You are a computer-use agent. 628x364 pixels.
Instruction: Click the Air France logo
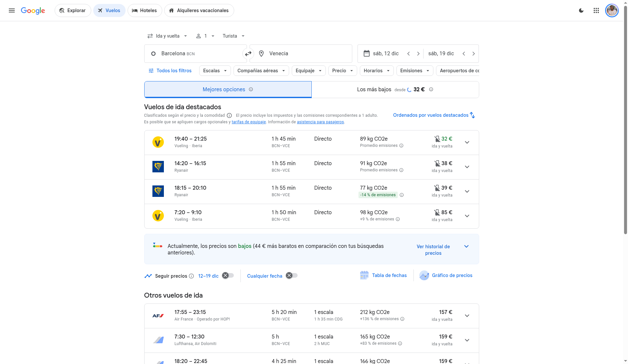coord(158,316)
